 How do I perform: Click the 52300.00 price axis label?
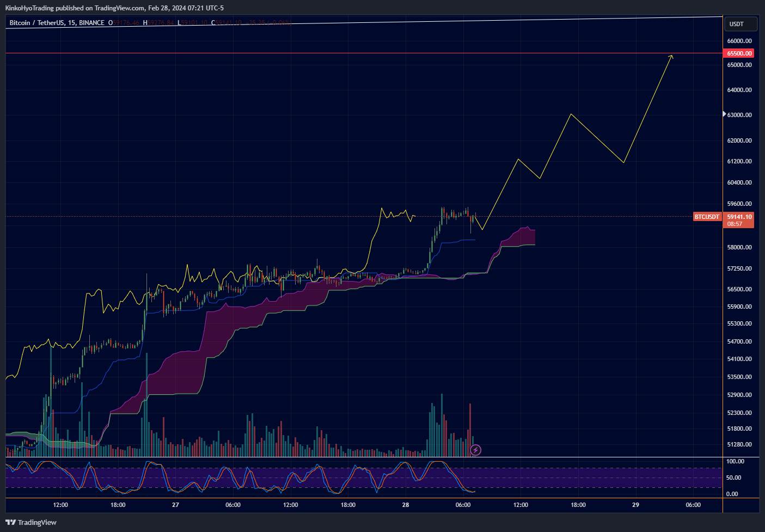739,413
